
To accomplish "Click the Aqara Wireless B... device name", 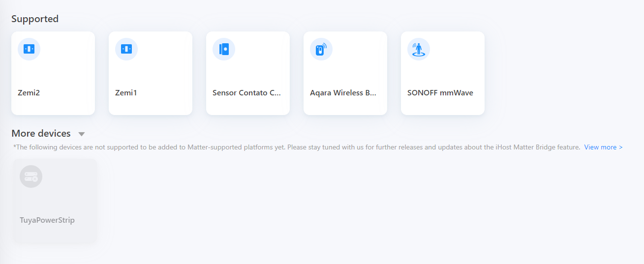I will [x=343, y=93].
